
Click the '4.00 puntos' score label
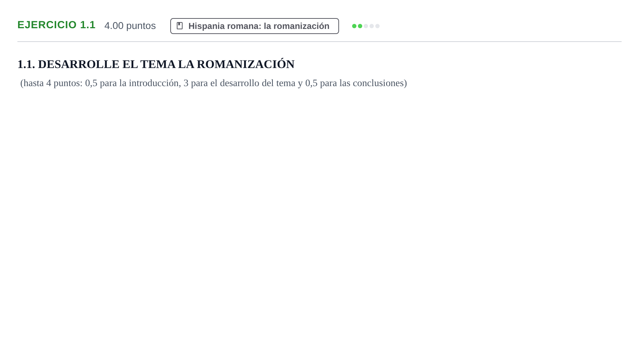[130, 26]
